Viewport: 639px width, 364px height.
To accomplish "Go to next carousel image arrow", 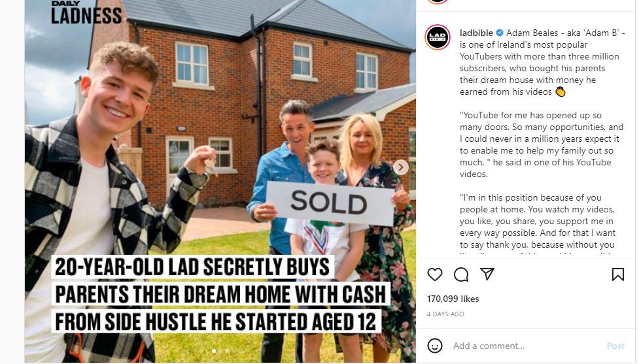I will pyautogui.click(x=400, y=167).
